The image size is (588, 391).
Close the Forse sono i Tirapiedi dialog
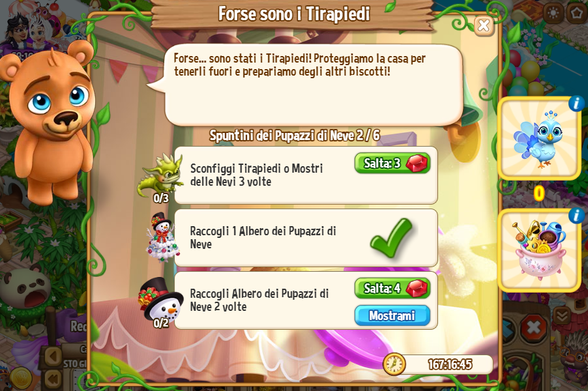(x=484, y=26)
